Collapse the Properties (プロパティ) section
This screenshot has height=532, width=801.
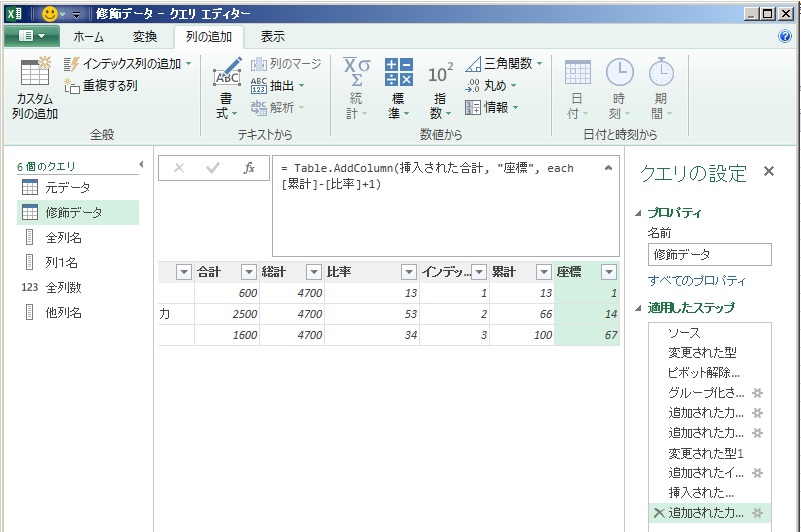click(x=638, y=213)
